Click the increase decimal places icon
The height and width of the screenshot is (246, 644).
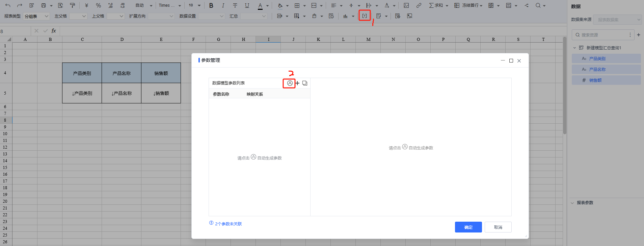pos(110,5)
